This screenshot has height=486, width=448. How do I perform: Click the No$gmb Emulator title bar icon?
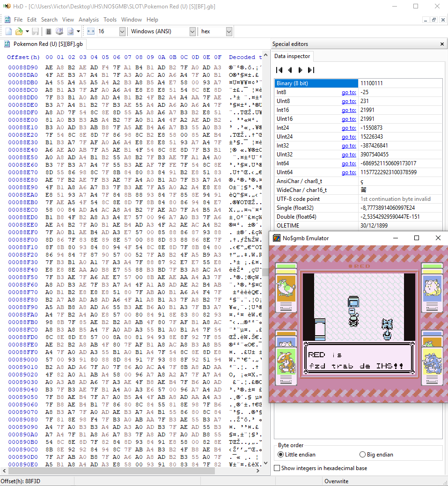(x=276, y=238)
